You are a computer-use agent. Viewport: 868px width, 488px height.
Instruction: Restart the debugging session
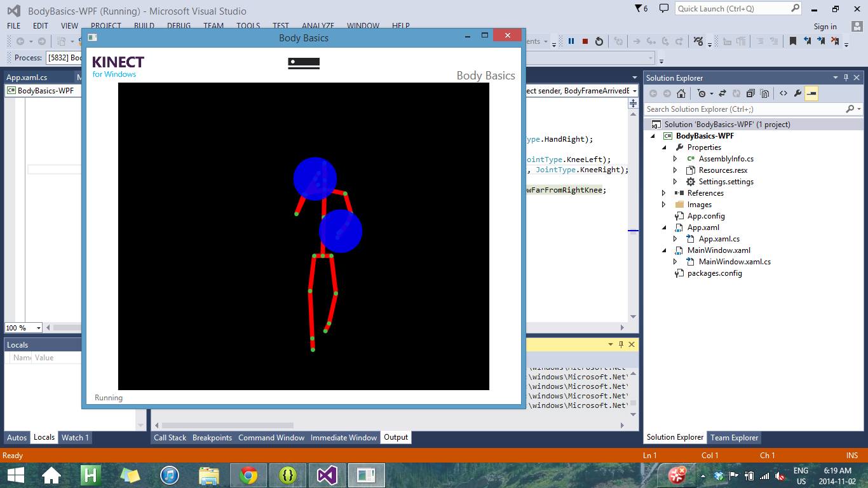(599, 41)
